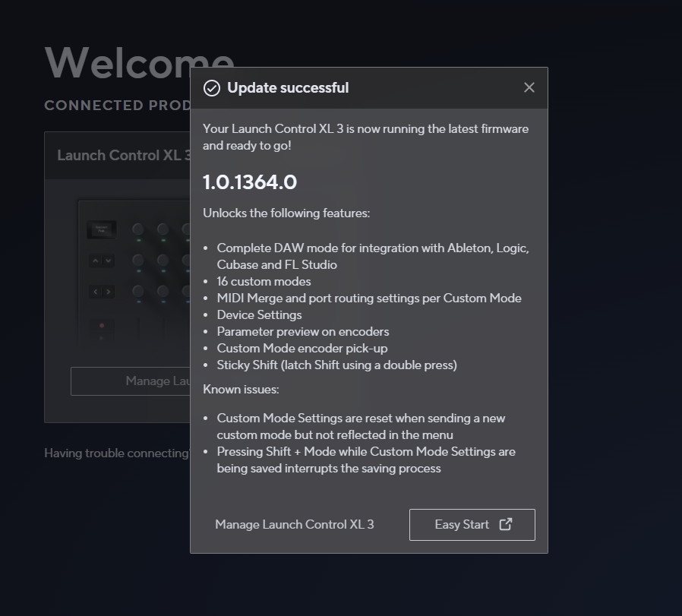The width and height of the screenshot is (682, 616).
Task: Click 'MIDI Merge and port routing' line
Action: [369, 299]
